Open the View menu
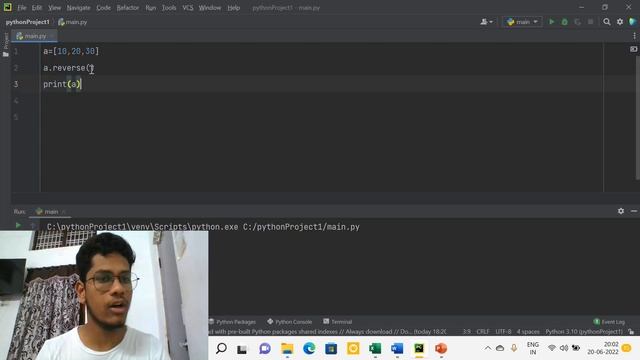 54,8
